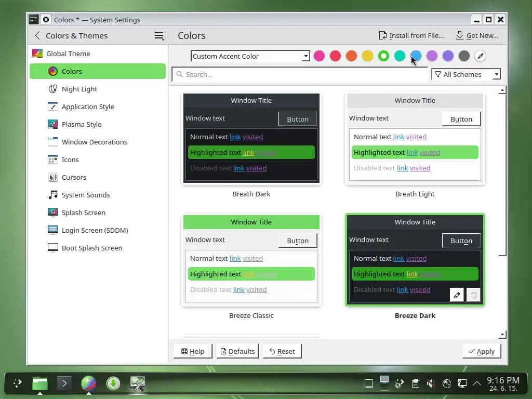Image resolution: width=532 pixels, height=399 pixels.
Task: Open Application Style settings
Action: click(x=98, y=107)
